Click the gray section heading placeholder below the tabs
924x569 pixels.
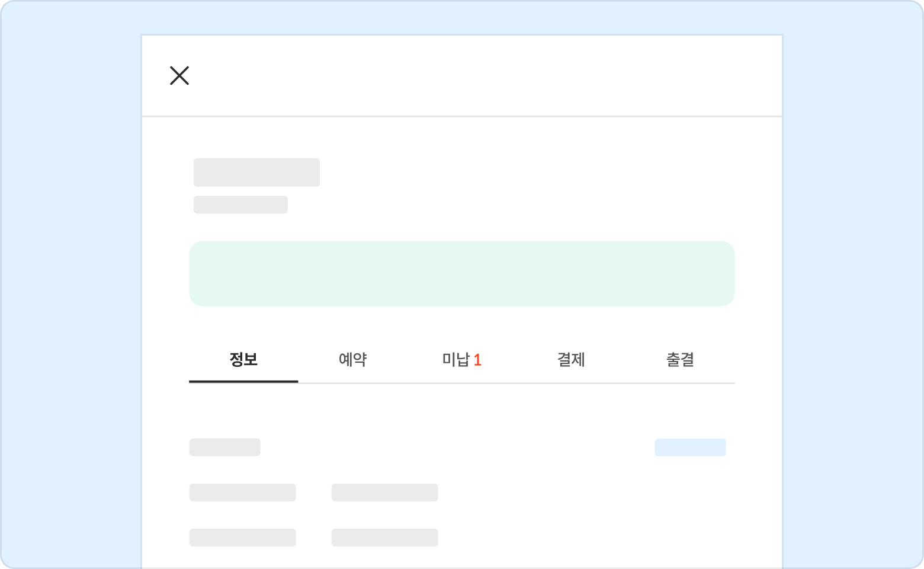(224, 447)
